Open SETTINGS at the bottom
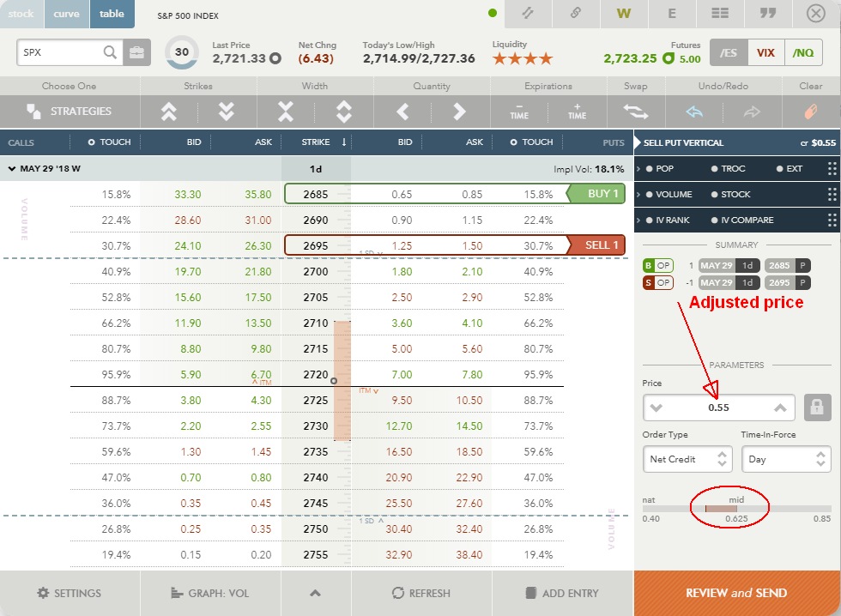Image resolution: width=841 pixels, height=616 pixels. pyautogui.click(x=70, y=593)
